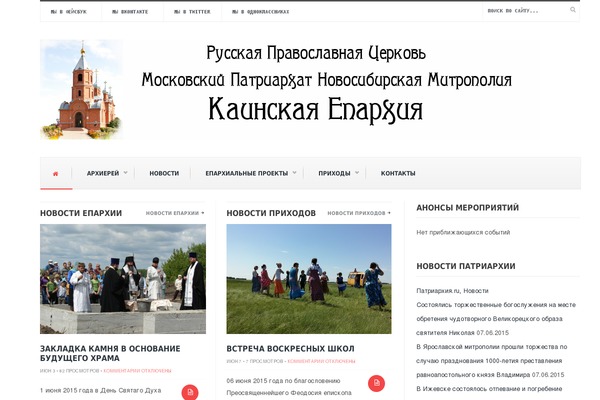
Task: Open the В Ижевске состоялось отпевание news item
Action: (x=489, y=389)
